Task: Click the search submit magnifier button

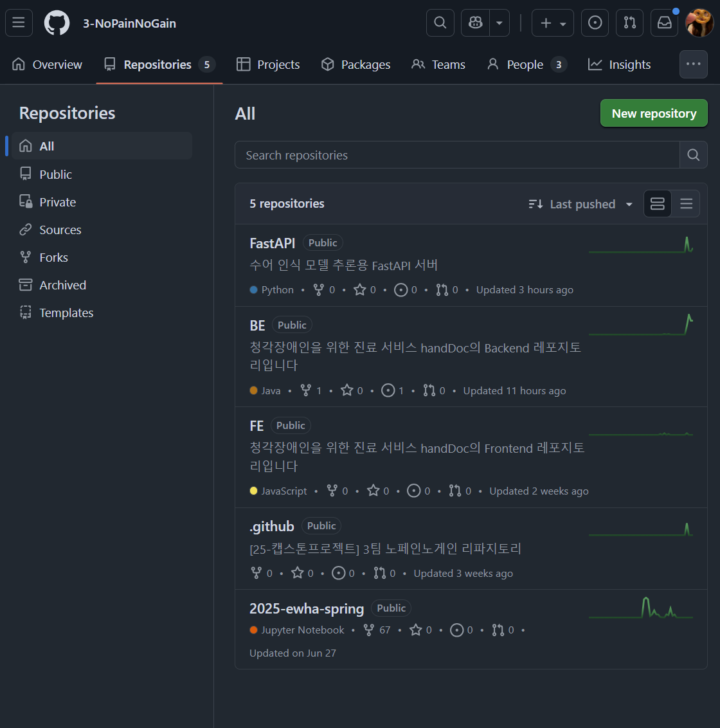Action: [x=693, y=155]
